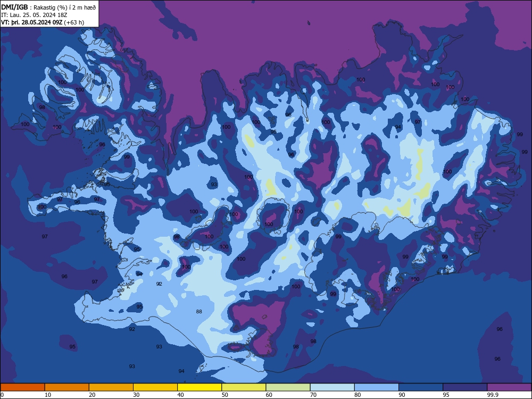Click the purple above-99.9 legend swatch
The width and height of the screenshot is (532, 399).
click(x=509, y=387)
